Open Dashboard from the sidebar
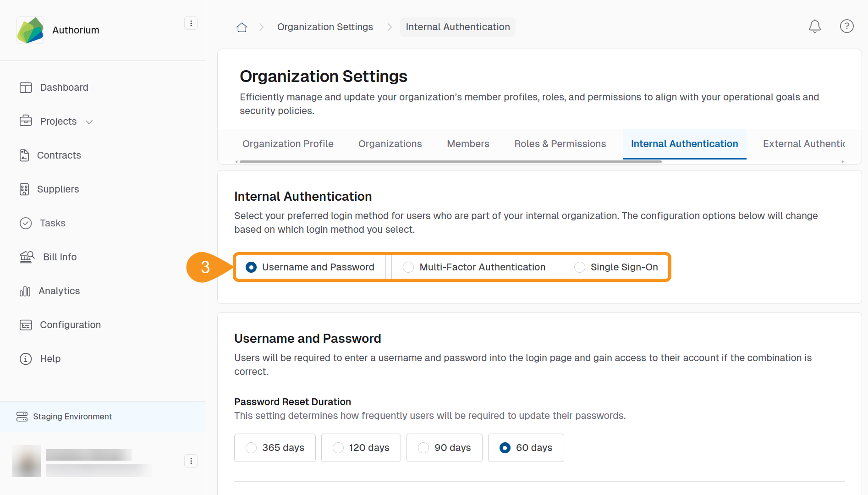 pos(64,88)
